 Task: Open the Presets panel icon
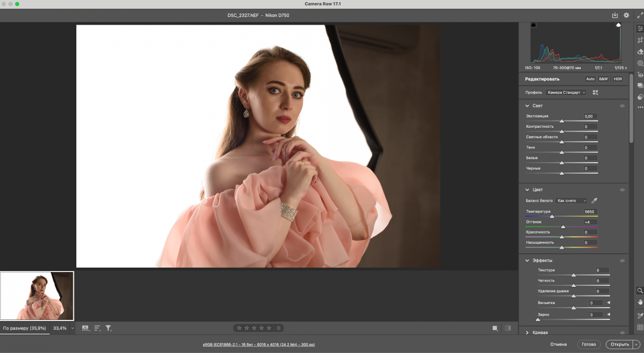pyautogui.click(x=640, y=97)
